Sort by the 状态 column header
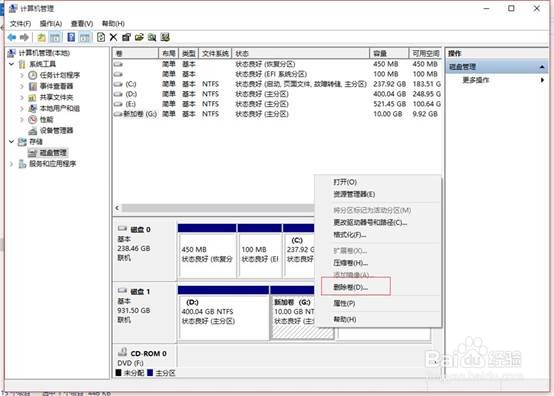This screenshot has height=396, width=554. point(301,53)
